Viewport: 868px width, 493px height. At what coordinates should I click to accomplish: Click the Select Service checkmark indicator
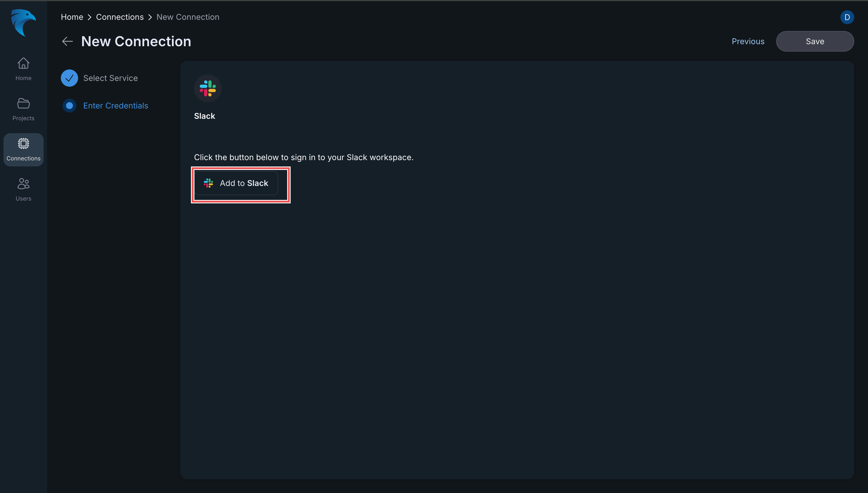pos(69,78)
